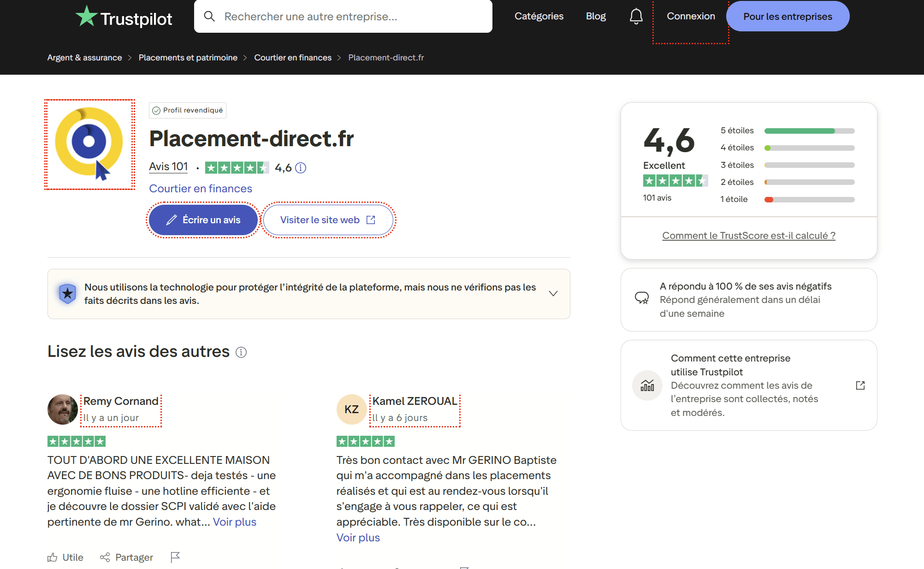Click the 'Écrire un avis' button
The height and width of the screenshot is (569, 924).
tap(202, 220)
